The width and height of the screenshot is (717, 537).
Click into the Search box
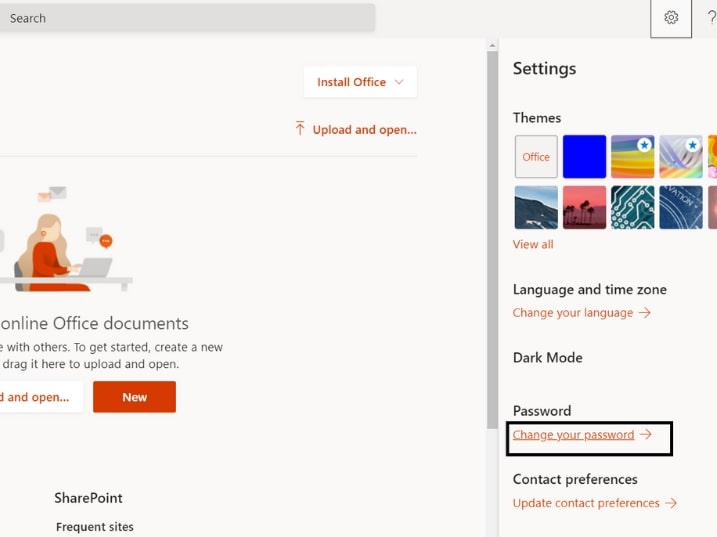[187, 18]
